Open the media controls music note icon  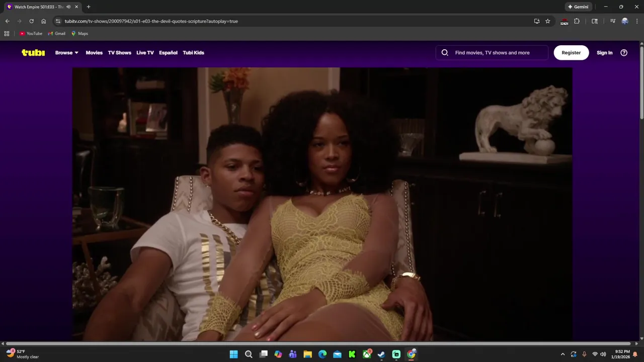click(612, 21)
